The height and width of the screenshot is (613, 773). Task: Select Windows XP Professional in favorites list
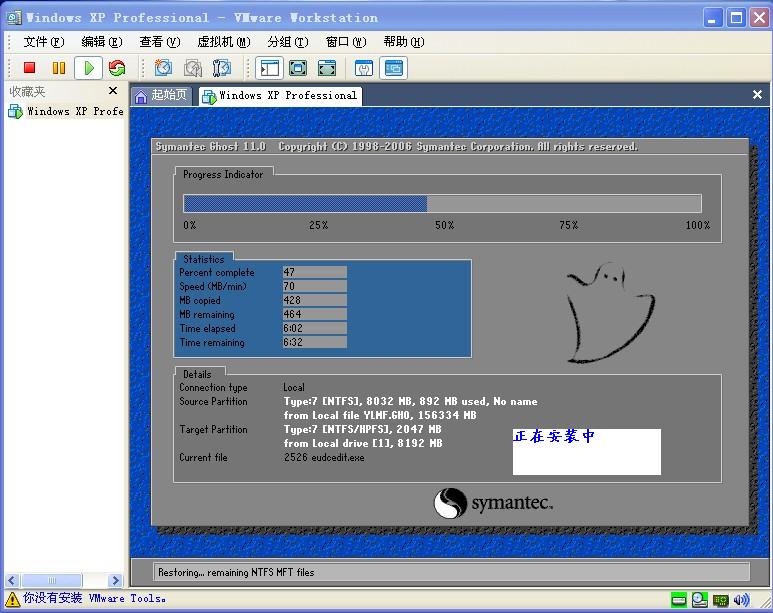(x=66, y=112)
